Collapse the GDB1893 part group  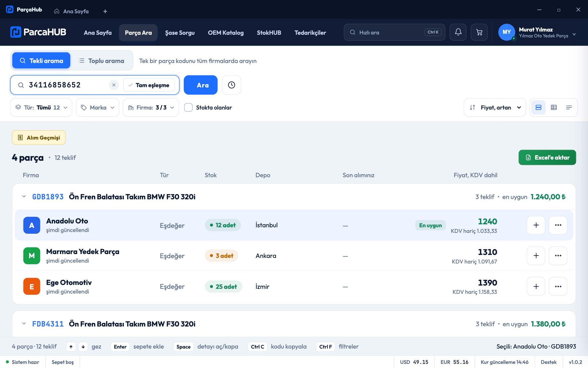click(x=24, y=196)
